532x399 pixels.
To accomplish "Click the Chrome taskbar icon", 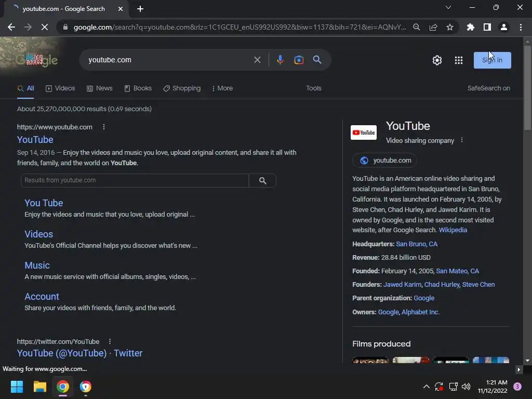I will tap(63, 387).
